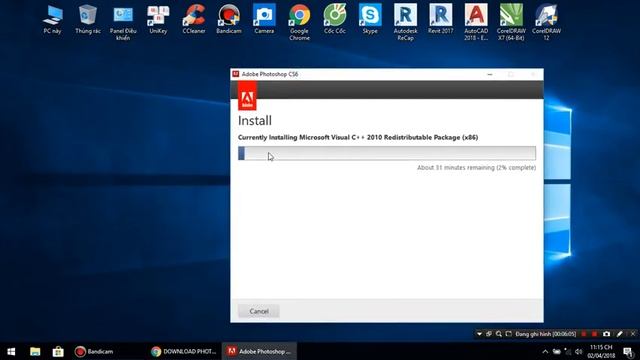Click the Bandicam bar window mode icon

489,334
